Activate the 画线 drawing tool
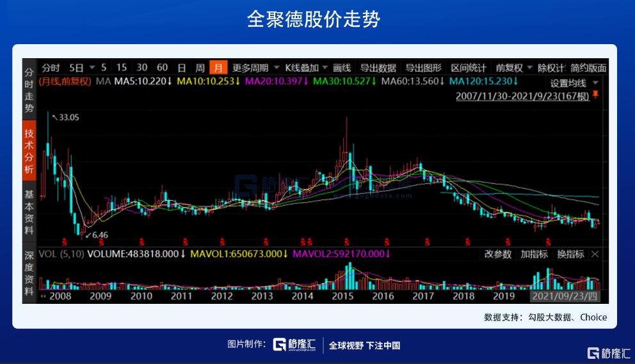The width and height of the screenshot is (635, 364). click(342, 68)
